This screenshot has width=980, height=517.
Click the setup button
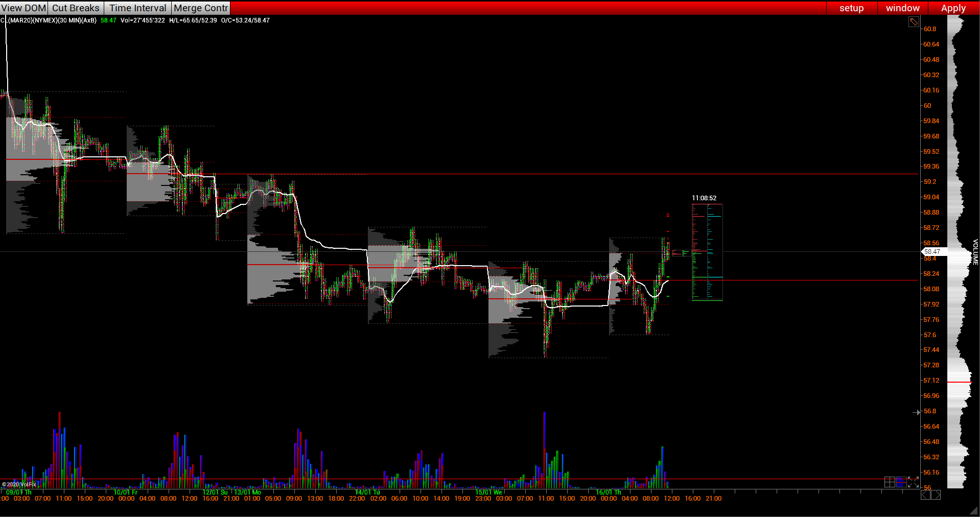[850, 8]
